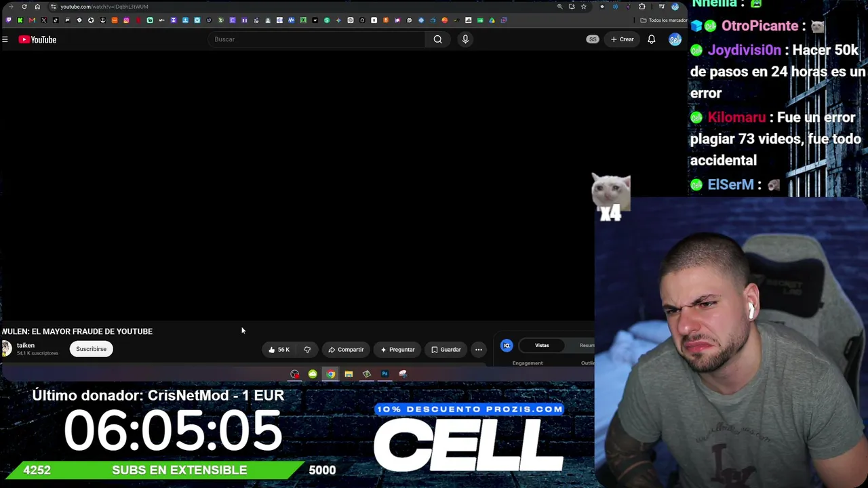Open the X bookmark icon
868x488 pixels.
(44, 20)
